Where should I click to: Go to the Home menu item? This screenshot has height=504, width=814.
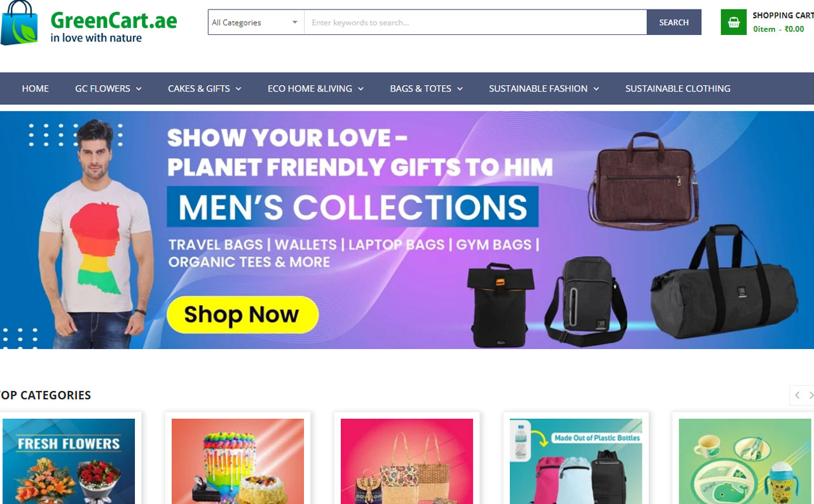35,88
